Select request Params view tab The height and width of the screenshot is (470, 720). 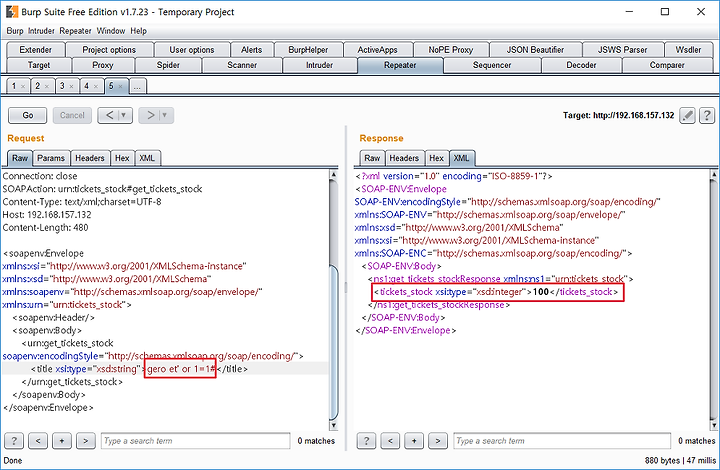tap(51, 158)
